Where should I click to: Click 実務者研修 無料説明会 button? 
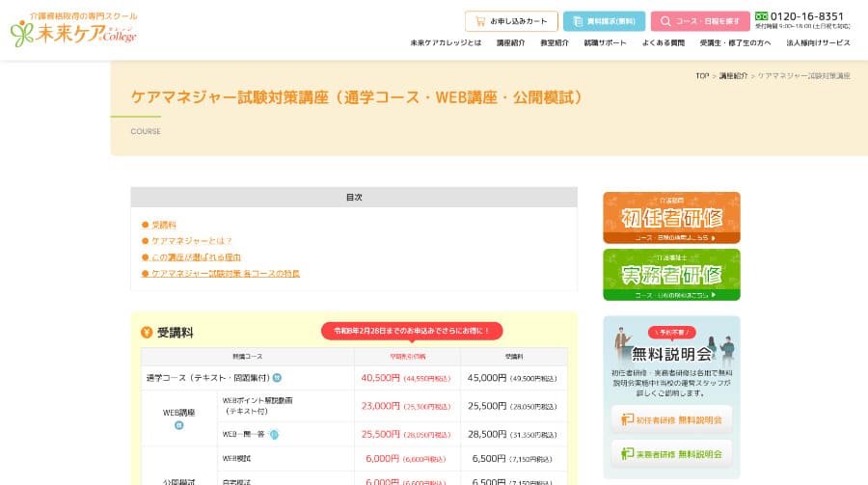pyautogui.click(x=671, y=453)
